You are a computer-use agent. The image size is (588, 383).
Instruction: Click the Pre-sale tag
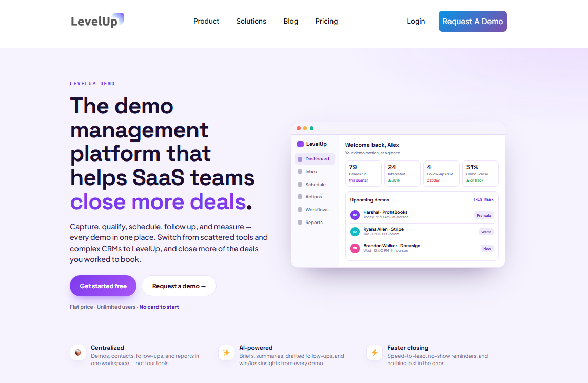[484, 215]
